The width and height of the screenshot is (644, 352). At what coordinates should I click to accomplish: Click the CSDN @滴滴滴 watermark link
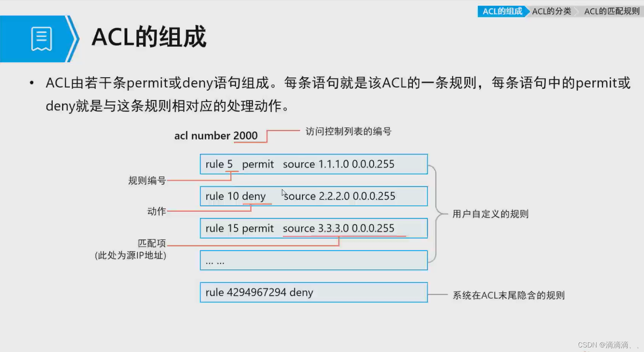(x=602, y=345)
